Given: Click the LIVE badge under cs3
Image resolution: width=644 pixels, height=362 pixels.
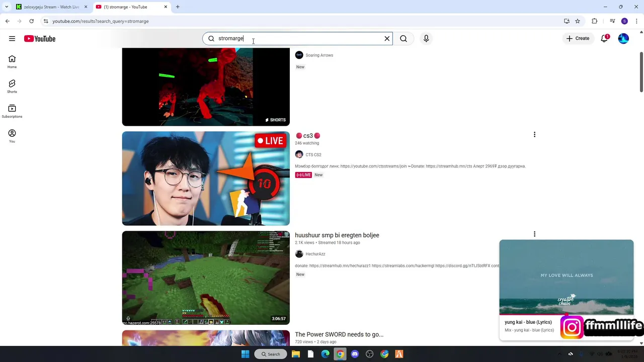Looking at the screenshot, I should tap(303, 175).
